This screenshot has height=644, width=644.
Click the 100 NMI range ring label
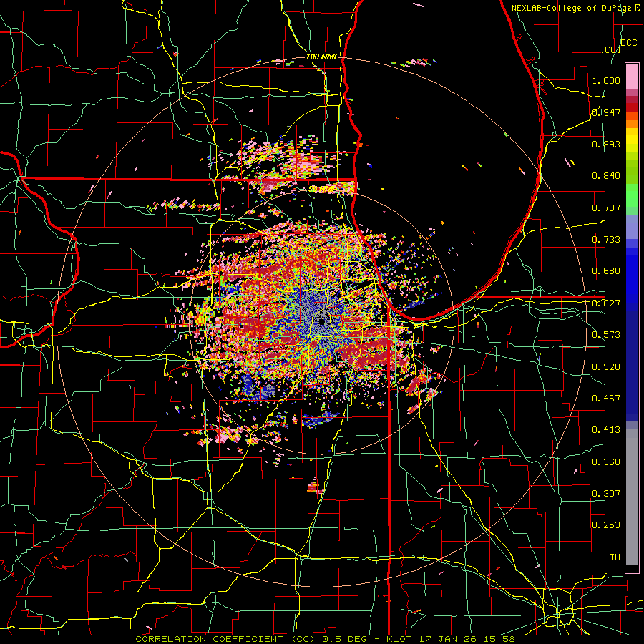click(x=321, y=57)
